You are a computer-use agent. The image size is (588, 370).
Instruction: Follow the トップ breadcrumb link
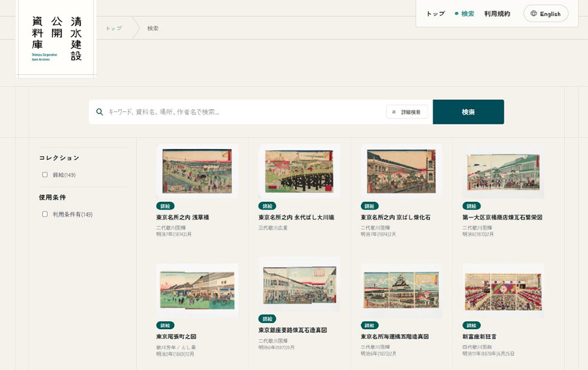(113, 28)
